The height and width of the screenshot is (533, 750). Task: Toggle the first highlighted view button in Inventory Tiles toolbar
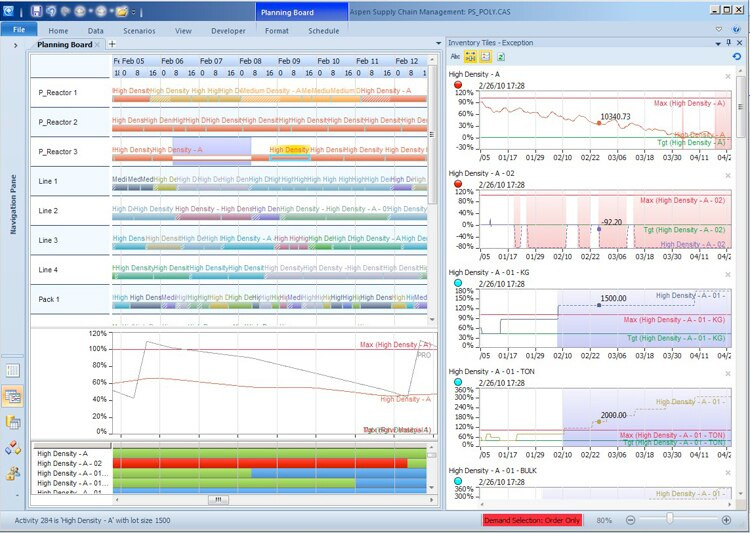(x=469, y=57)
